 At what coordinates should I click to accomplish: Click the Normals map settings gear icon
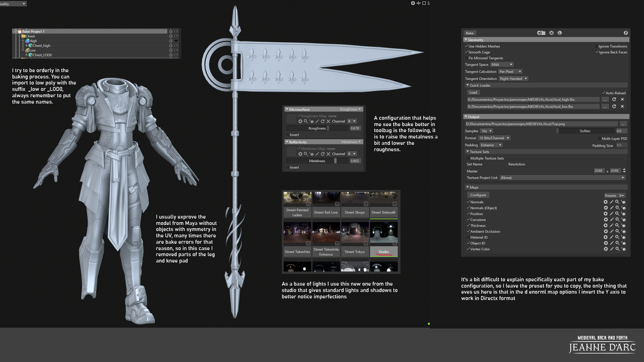pyautogui.click(x=605, y=202)
